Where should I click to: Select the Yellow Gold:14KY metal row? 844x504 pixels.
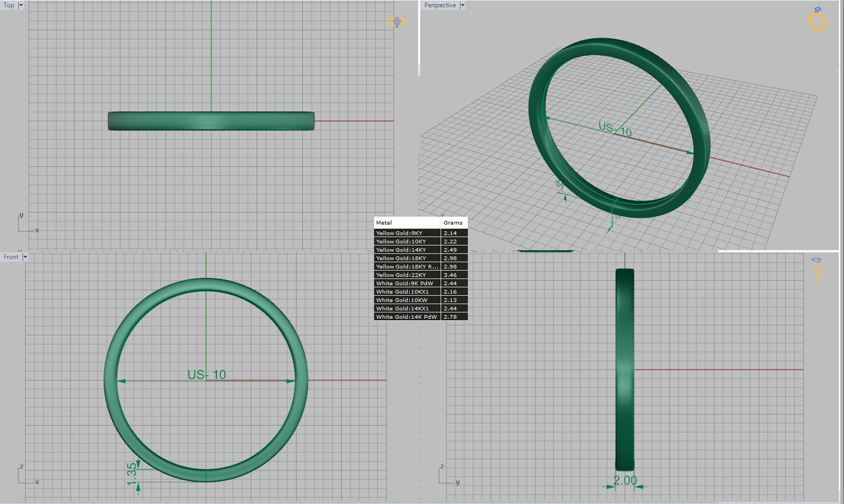[x=421, y=250]
